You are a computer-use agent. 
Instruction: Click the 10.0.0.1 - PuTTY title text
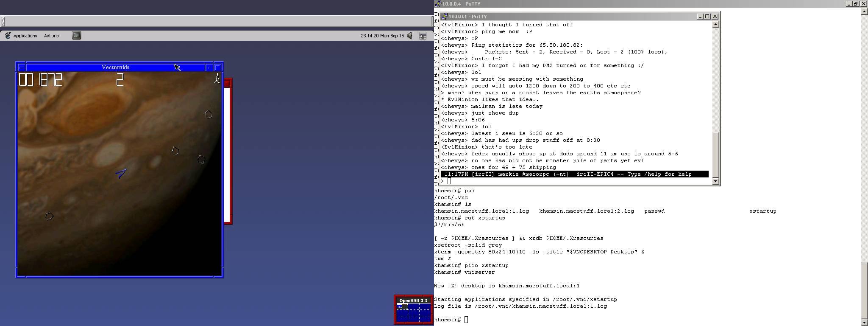[468, 17]
